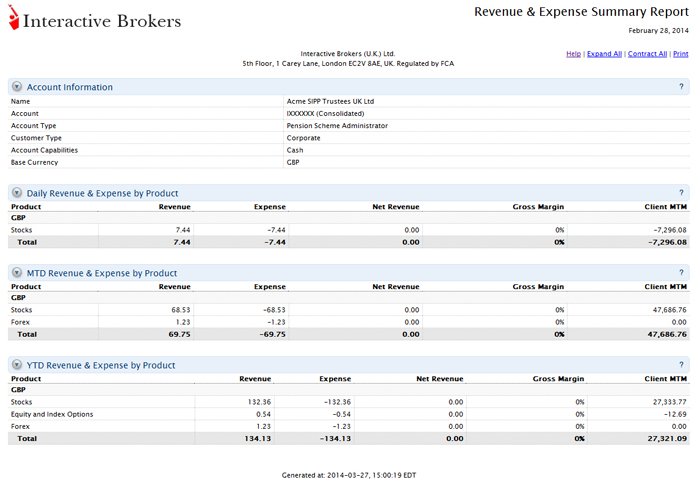Collapse Daily Revenue & Expense by Product

(17, 193)
